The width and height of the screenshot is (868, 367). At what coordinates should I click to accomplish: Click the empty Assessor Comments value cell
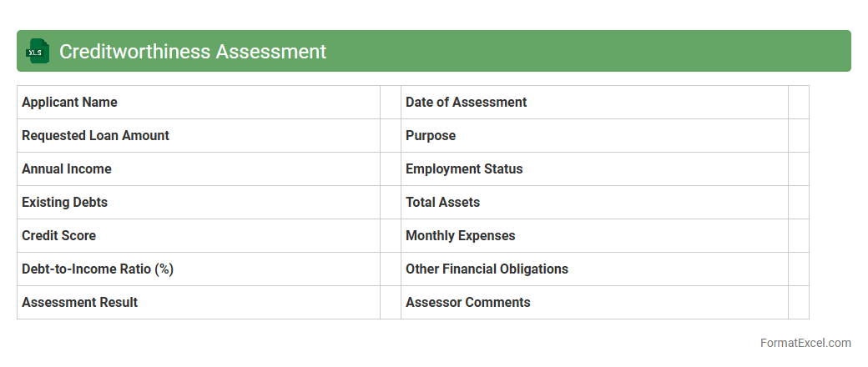(798, 303)
